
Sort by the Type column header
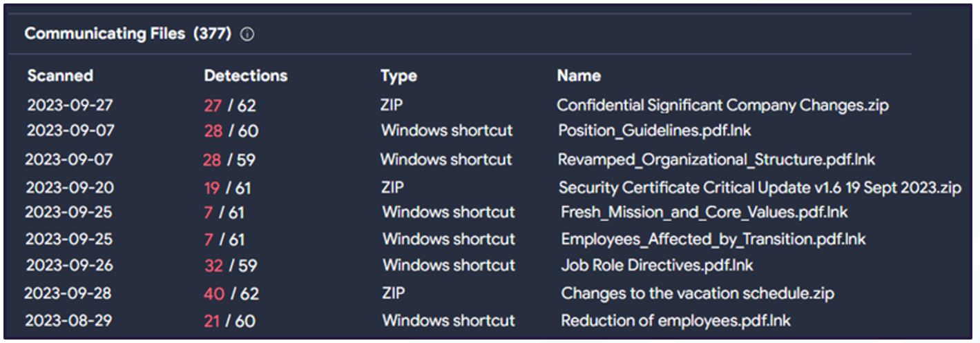pyautogui.click(x=398, y=76)
